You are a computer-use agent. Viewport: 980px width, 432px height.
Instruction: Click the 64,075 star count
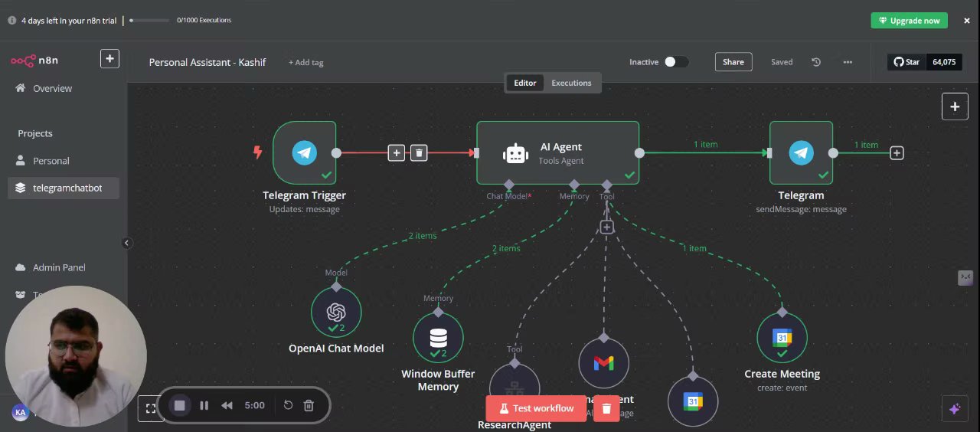(x=944, y=62)
